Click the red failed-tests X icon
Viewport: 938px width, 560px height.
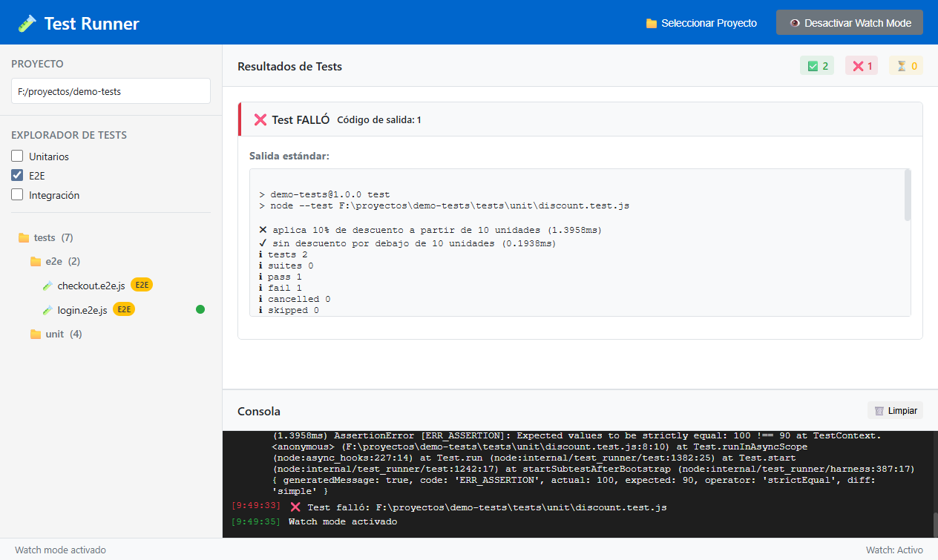point(859,66)
